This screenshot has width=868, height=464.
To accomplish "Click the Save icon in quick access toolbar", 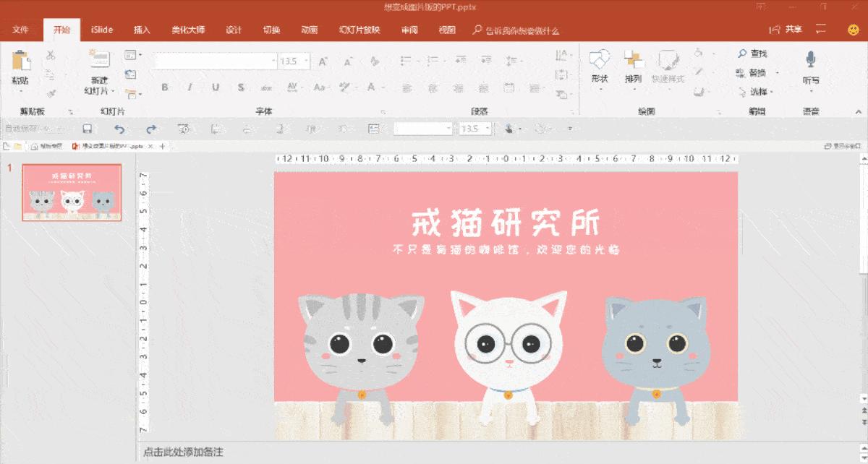I will pyautogui.click(x=87, y=129).
